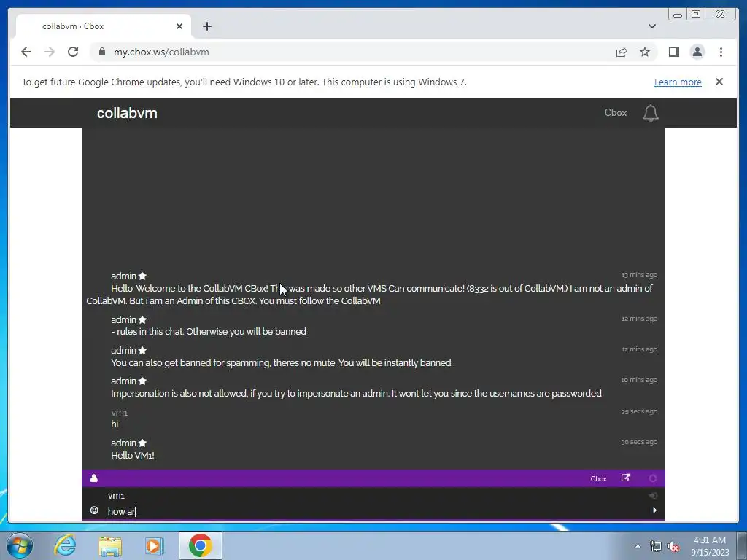The height and width of the screenshot is (560, 747).
Task: Open the Windows Start menu
Action: [x=20, y=545]
